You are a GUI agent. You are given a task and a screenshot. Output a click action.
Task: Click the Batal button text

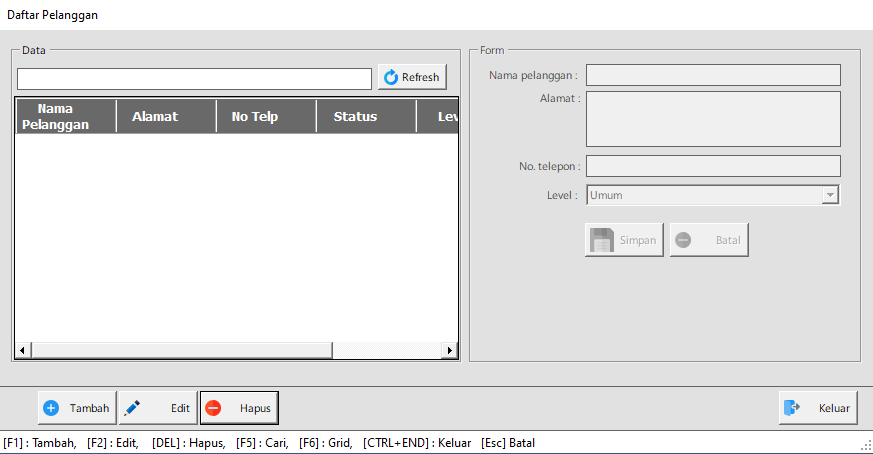(728, 240)
